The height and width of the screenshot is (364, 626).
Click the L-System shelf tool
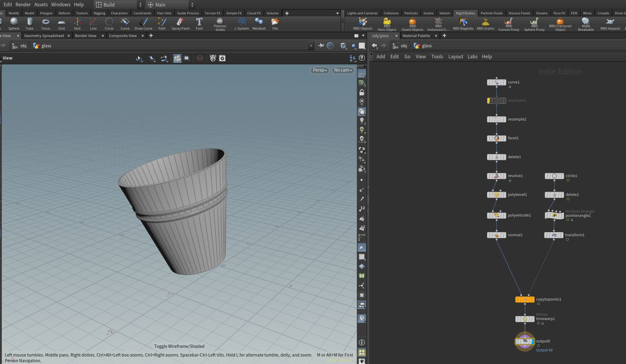click(242, 24)
